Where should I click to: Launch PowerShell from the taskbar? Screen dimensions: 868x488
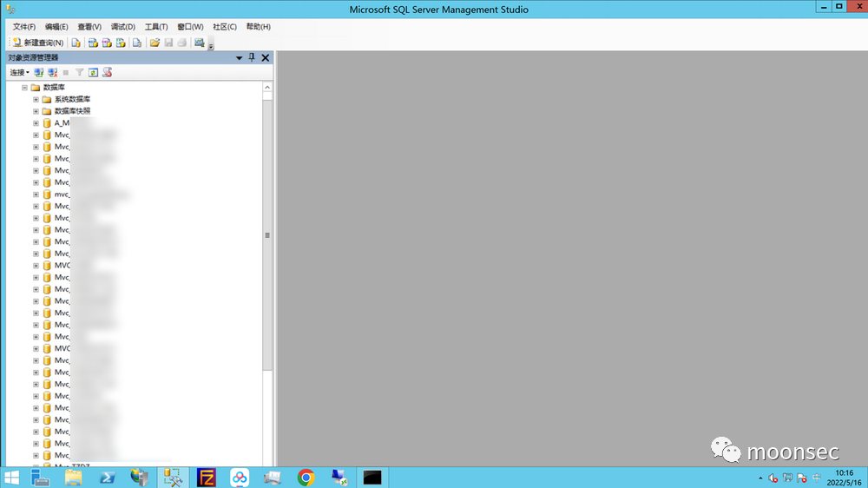coord(107,478)
